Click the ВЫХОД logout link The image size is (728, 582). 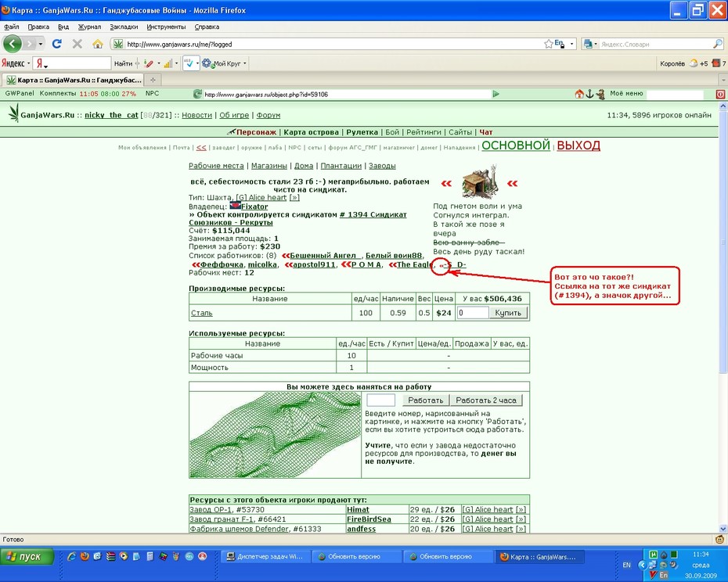coord(578,145)
